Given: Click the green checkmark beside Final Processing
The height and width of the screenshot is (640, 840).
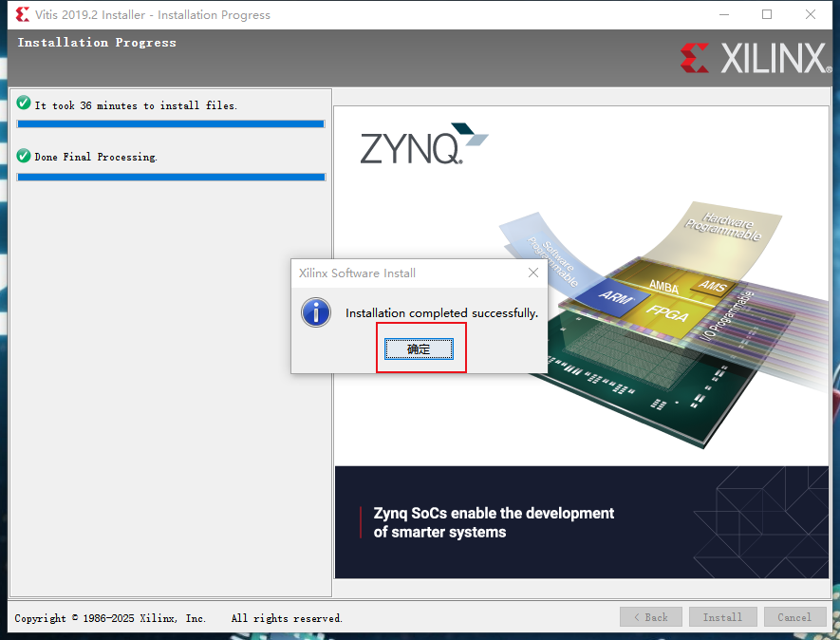Looking at the screenshot, I should tap(24, 156).
